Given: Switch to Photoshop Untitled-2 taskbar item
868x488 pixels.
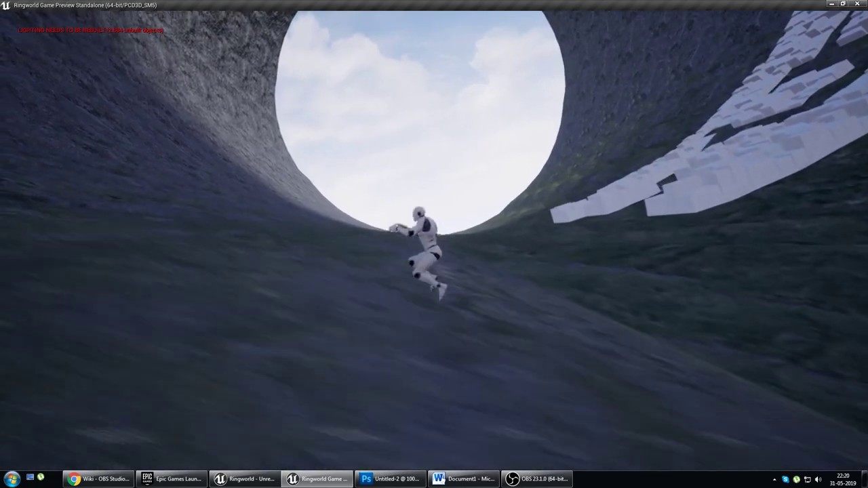Looking at the screenshot, I should click(391, 479).
